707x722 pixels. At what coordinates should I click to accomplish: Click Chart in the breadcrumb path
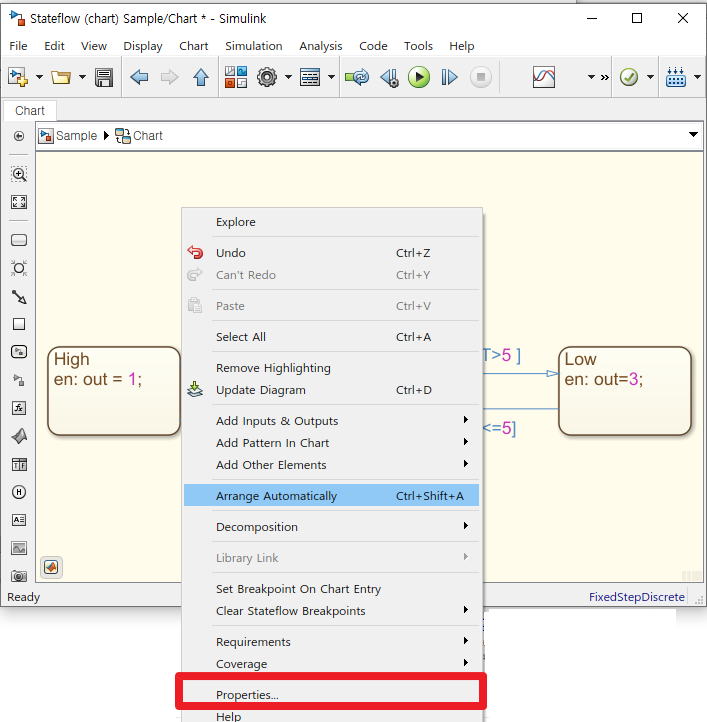(147, 136)
